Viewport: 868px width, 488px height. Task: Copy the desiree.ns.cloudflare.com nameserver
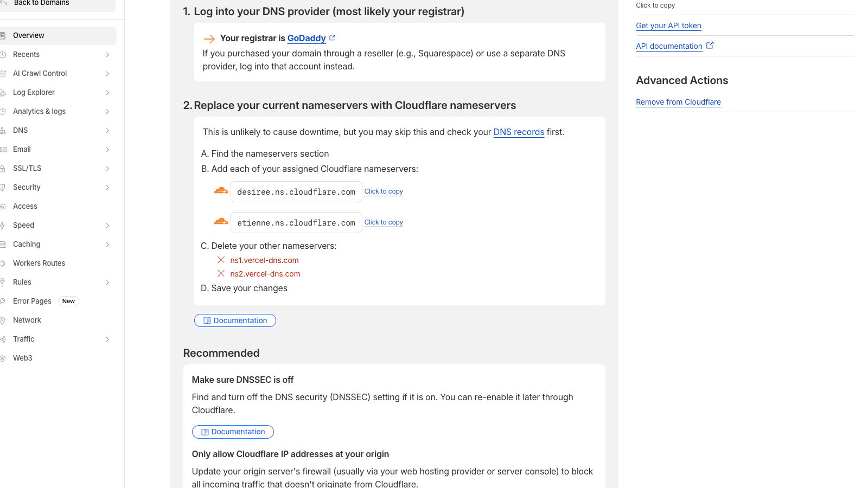pos(384,191)
